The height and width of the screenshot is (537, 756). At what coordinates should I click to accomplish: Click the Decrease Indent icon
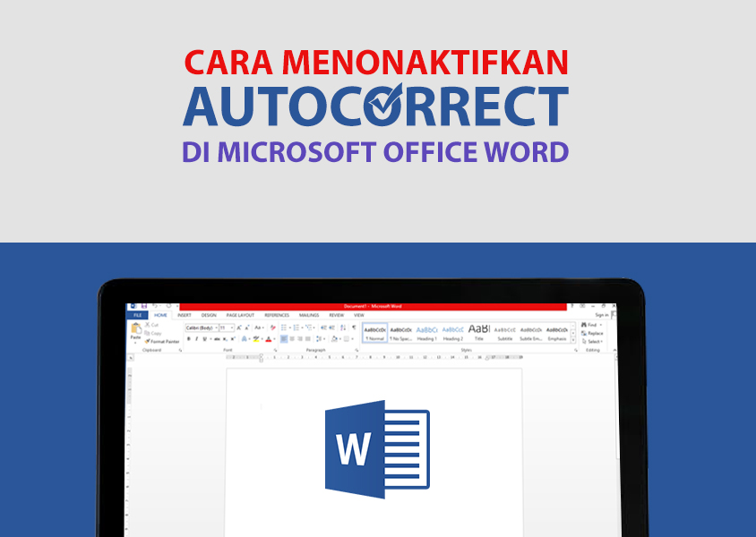pos(323,328)
